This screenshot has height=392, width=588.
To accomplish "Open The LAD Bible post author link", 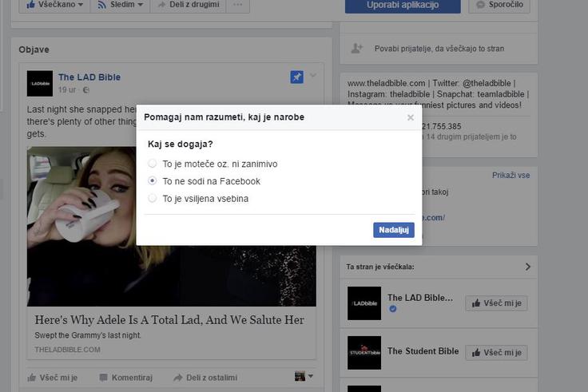I will coord(89,77).
